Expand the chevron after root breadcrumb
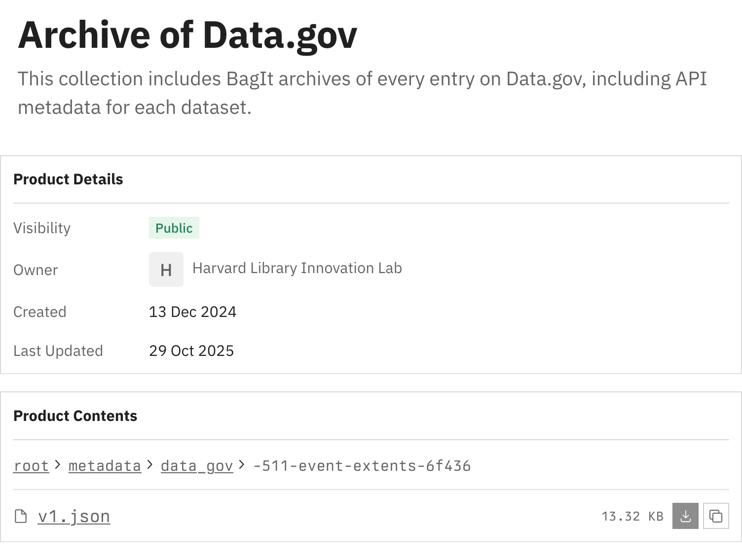Viewport: 742px width, 560px height. pos(57,465)
